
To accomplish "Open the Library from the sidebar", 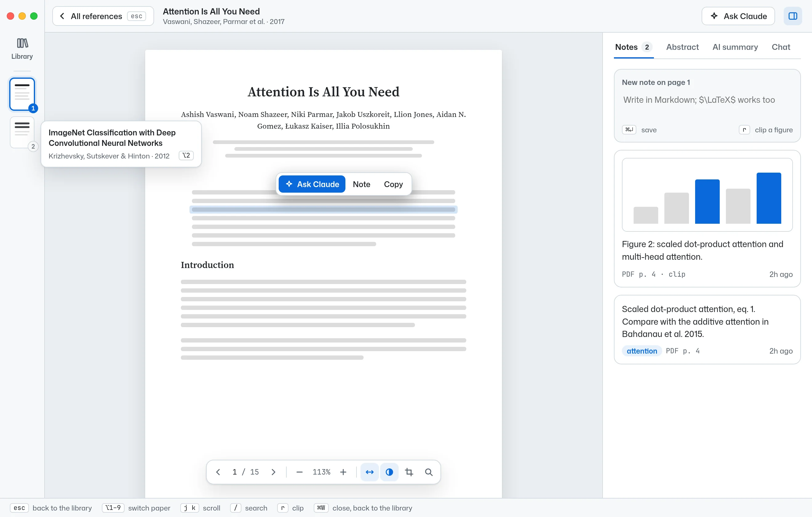I will 22,49.
